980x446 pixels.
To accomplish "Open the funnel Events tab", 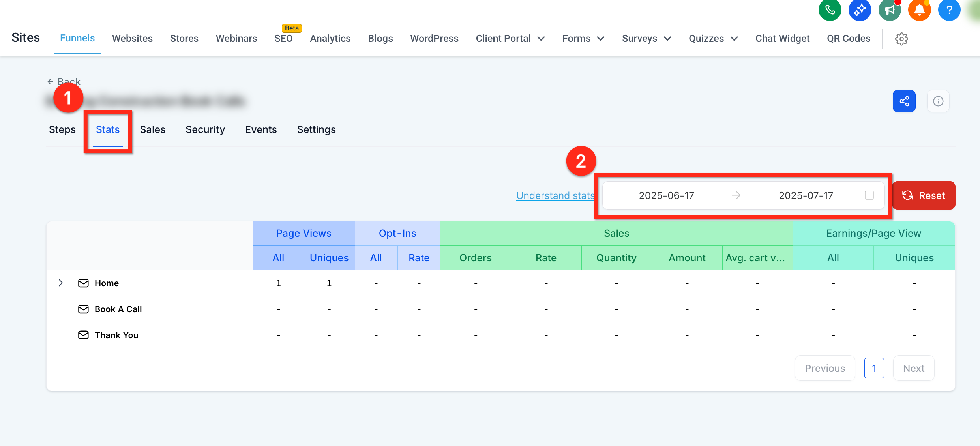I will 261,129.
